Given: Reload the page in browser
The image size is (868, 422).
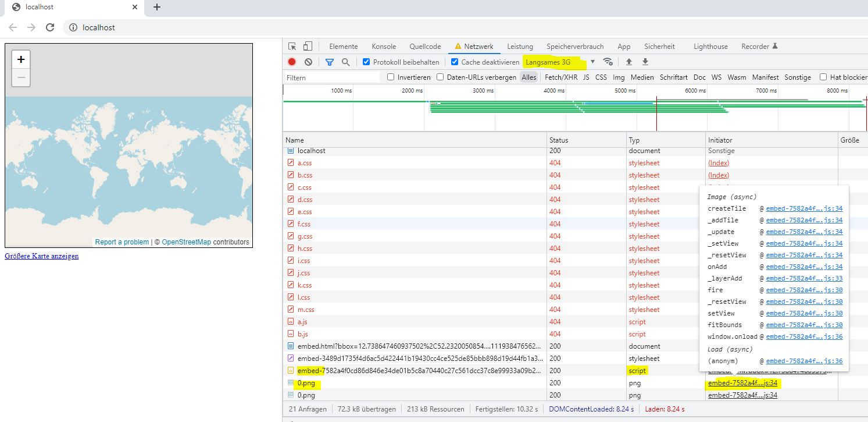Looking at the screenshot, I should (50, 27).
